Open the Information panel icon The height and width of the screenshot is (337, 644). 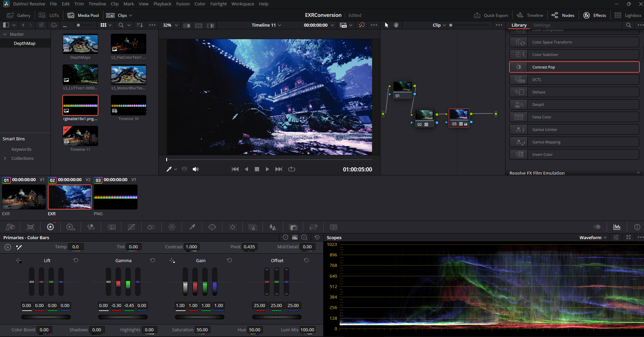637,227
